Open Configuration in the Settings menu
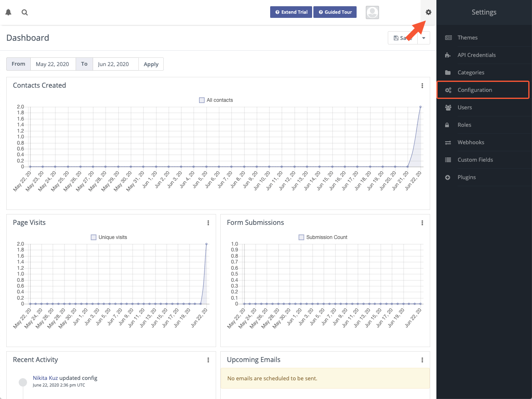Screen dimensions: 532x399 (475, 90)
